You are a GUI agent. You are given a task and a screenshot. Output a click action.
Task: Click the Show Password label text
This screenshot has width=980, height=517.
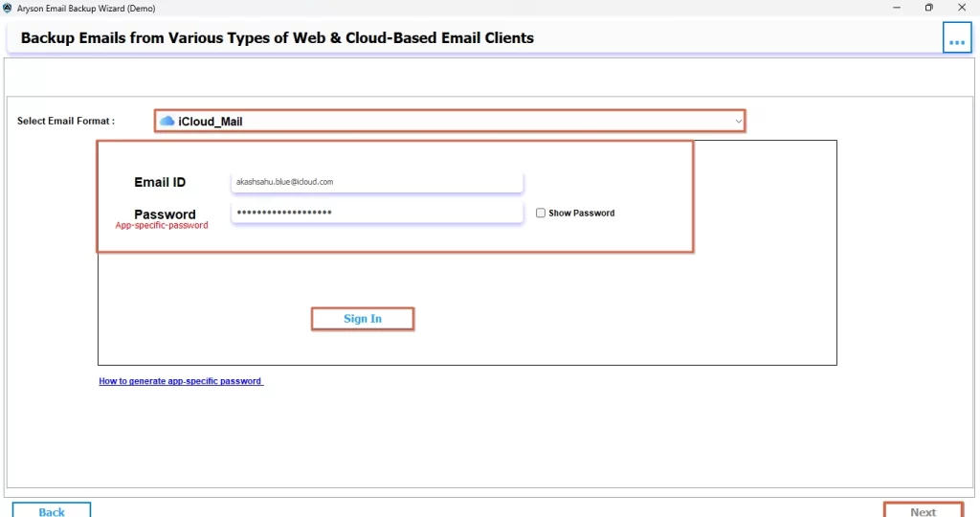[x=581, y=214]
